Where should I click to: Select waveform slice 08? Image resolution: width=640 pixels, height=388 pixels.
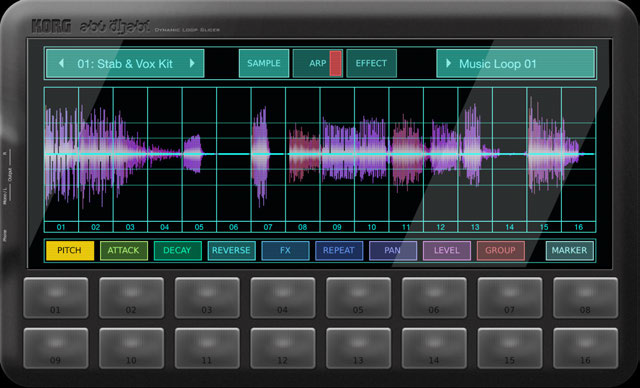tap(302, 159)
